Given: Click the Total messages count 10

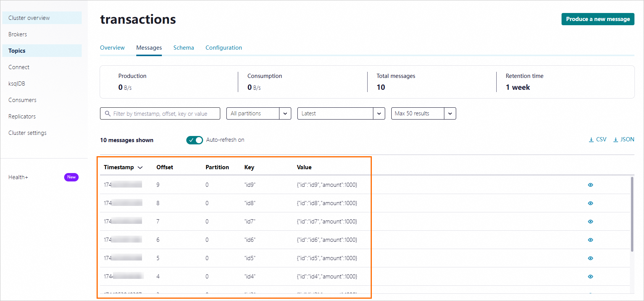Looking at the screenshot, I should pyautogui.click(x=381, y=87).
